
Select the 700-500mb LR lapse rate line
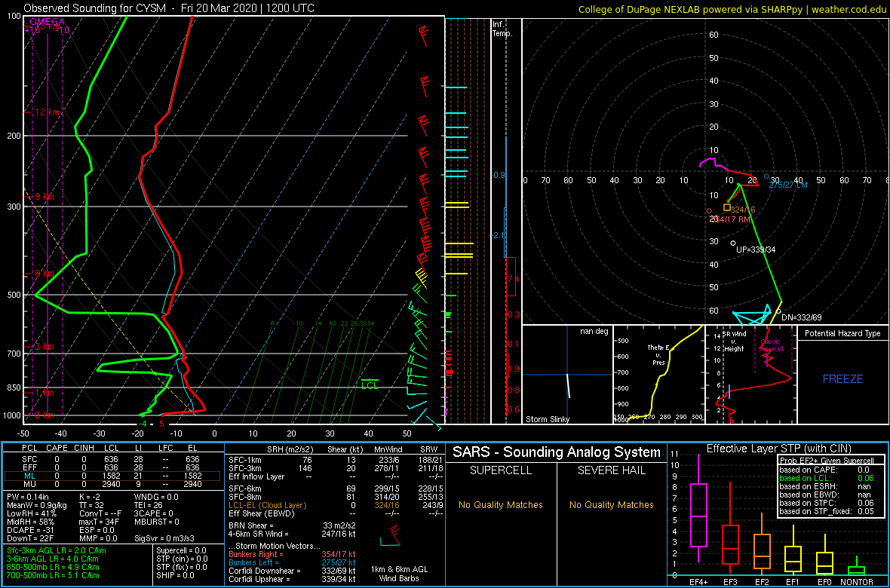click(x=53, y=575)
